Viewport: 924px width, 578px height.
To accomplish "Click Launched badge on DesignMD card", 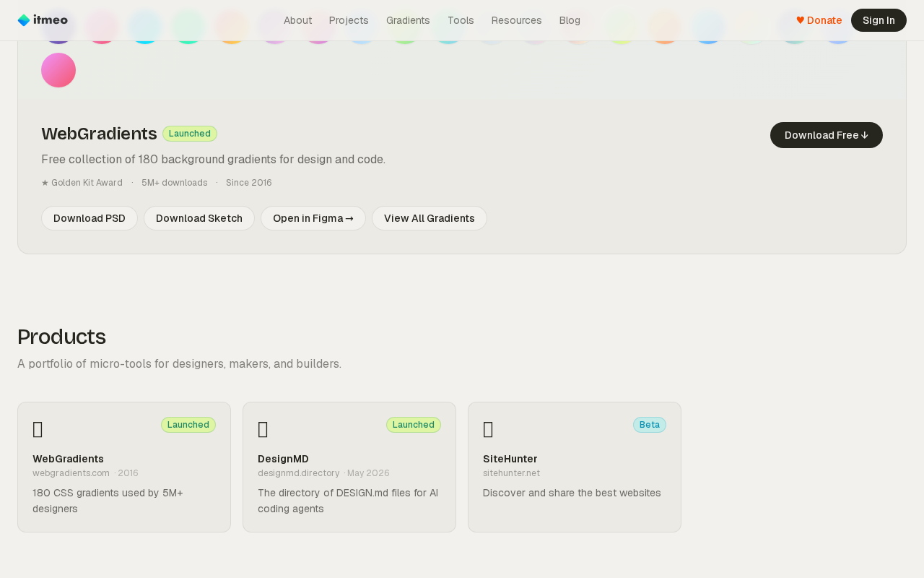I will pyautogui.click(x=414, y=425).
